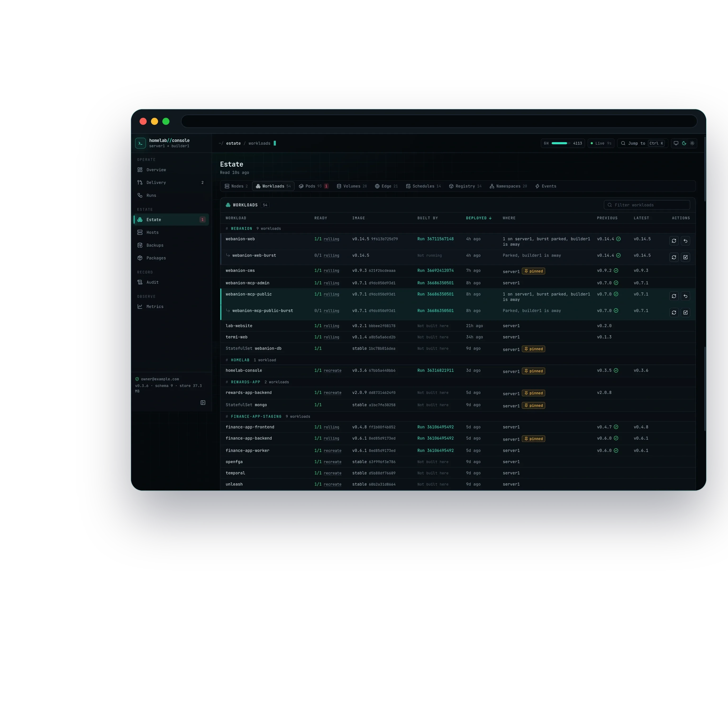Switch to dark theme moon icon
The height and width of the screenshot is (728, 728).
click(684, 143)
